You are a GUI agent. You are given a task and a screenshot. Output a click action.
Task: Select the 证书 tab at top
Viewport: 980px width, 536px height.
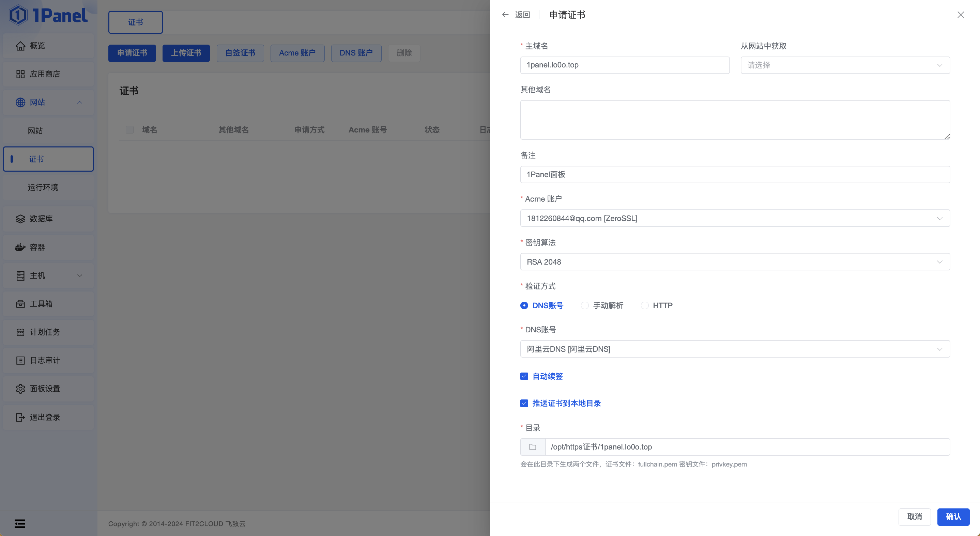coord(135,22)
